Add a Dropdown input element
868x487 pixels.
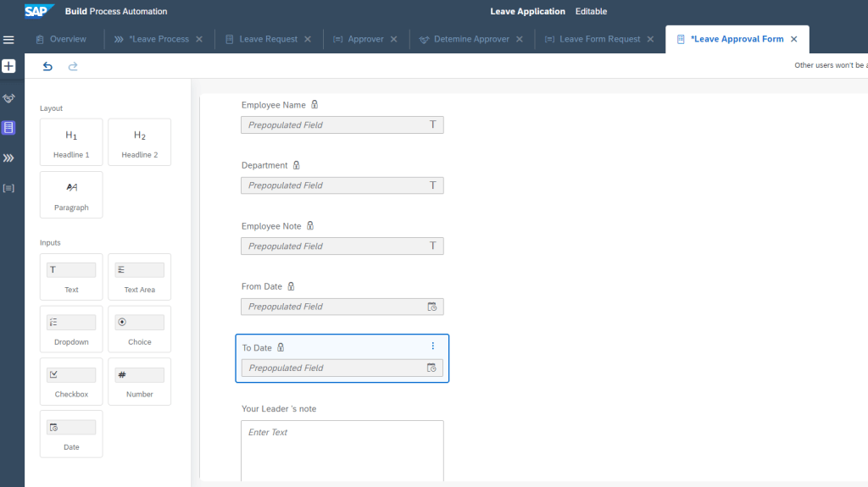[71, 329]
